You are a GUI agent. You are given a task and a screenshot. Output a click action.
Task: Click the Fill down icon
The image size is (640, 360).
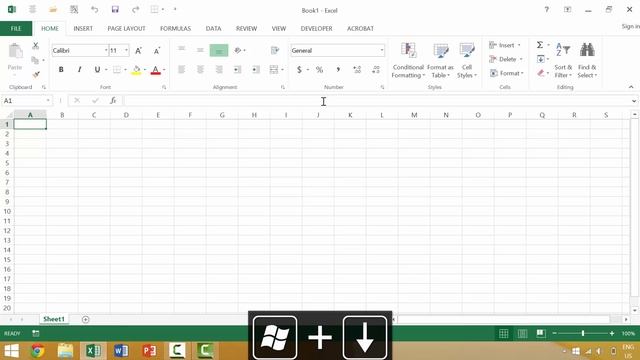point(540,59)
